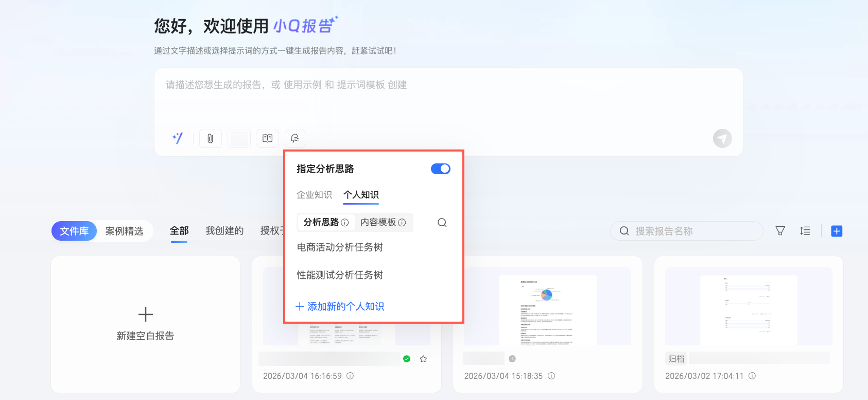Image resolution: width=868 pixels, height=400 pixels.
Task: Click the analysis thinking head icon
Action: coord(295,138)
